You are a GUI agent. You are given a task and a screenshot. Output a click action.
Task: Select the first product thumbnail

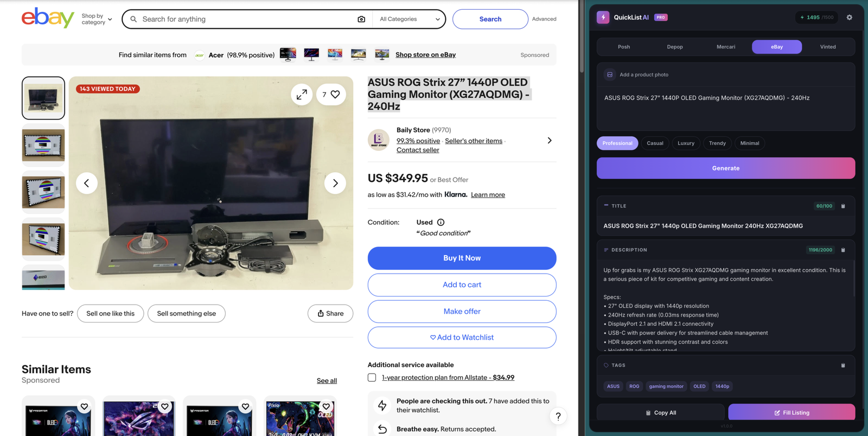tap(43, 98)
